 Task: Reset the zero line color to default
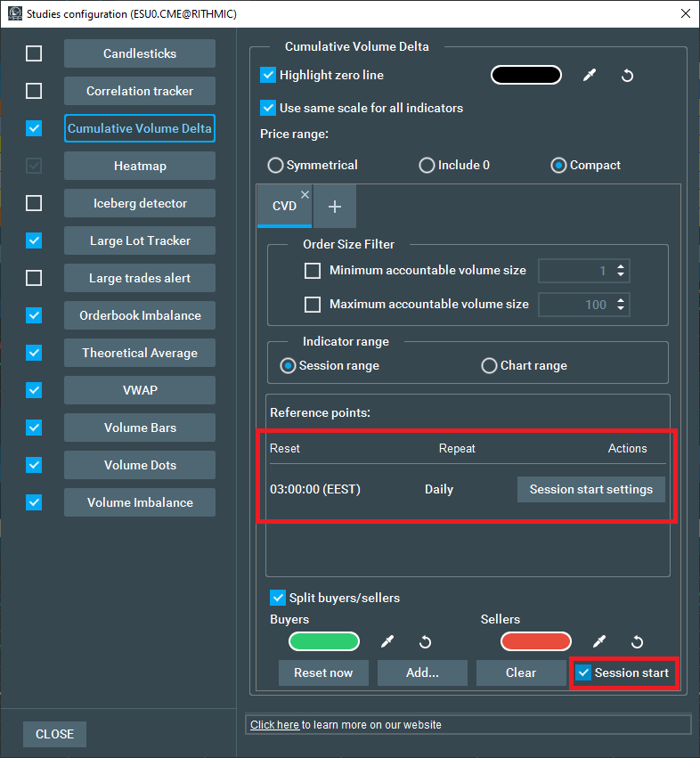627,76
